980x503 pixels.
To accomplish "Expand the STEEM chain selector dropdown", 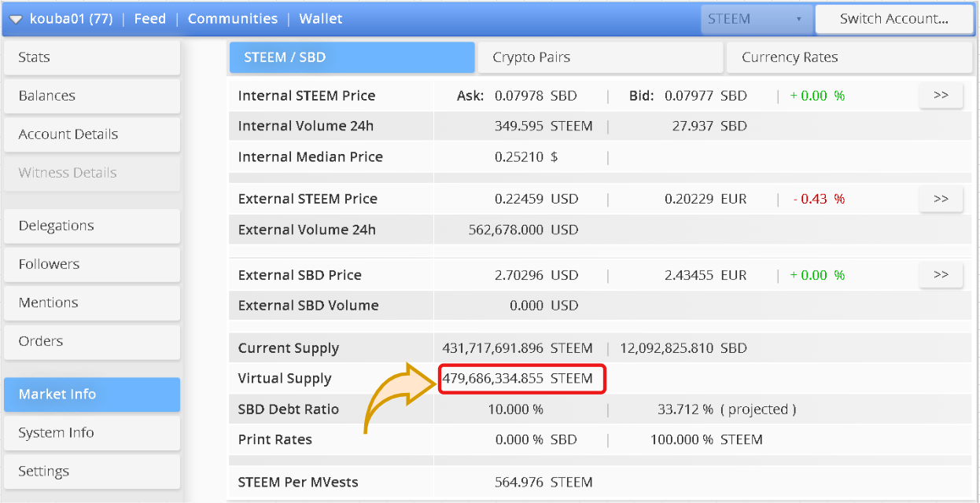I will click(x=756, y=19).
